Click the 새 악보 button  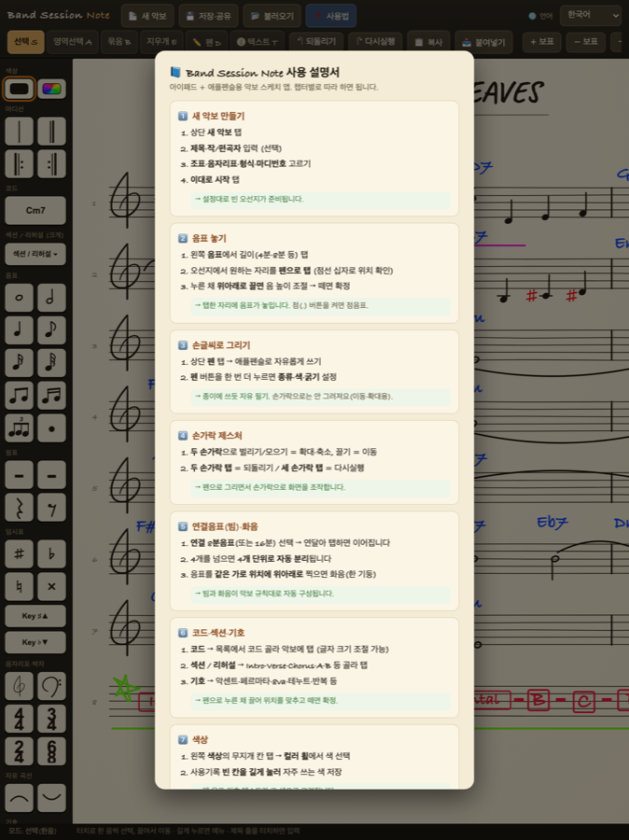[x=147, y=16]
